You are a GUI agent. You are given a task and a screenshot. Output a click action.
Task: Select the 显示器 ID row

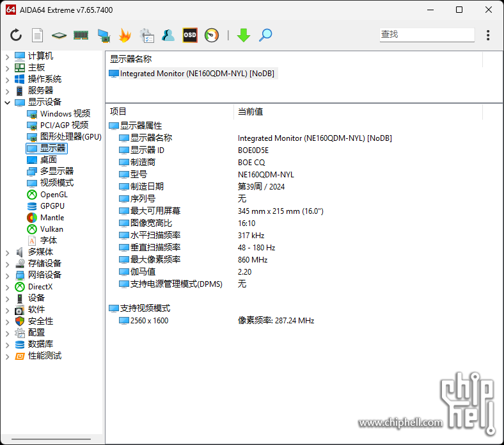(x=148, y=150)
